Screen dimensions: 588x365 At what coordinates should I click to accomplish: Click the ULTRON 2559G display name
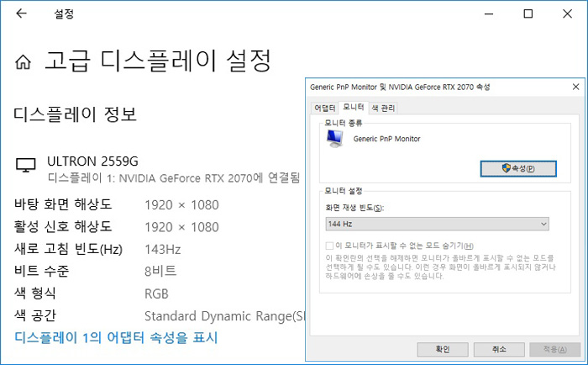[92, 161]
